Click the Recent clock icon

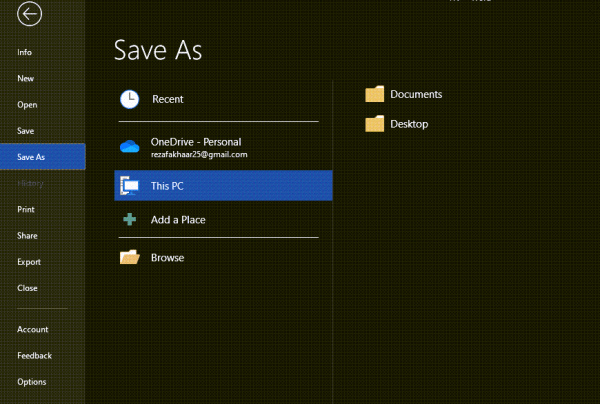tap(130, 99)
